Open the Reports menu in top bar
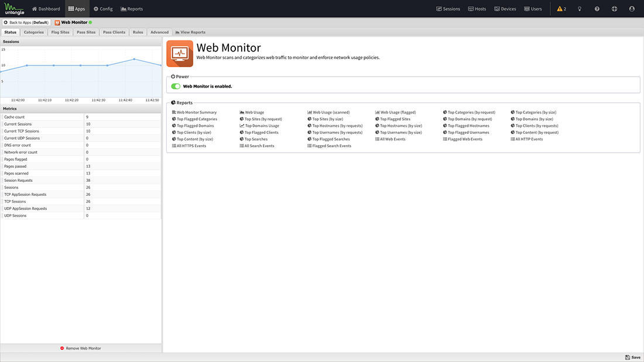 click(x=132, y=9)
